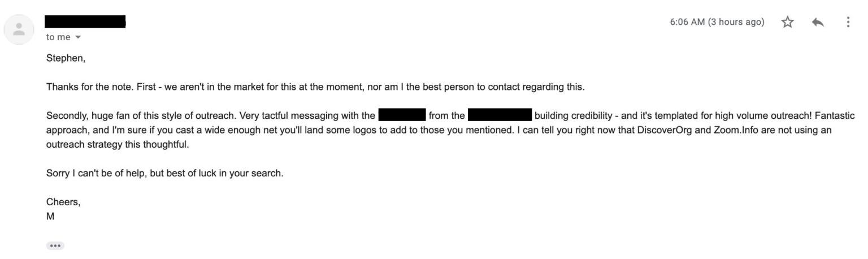Click the 'M' signature initial
Screen dimensions: 868x259
click(50, 217)
